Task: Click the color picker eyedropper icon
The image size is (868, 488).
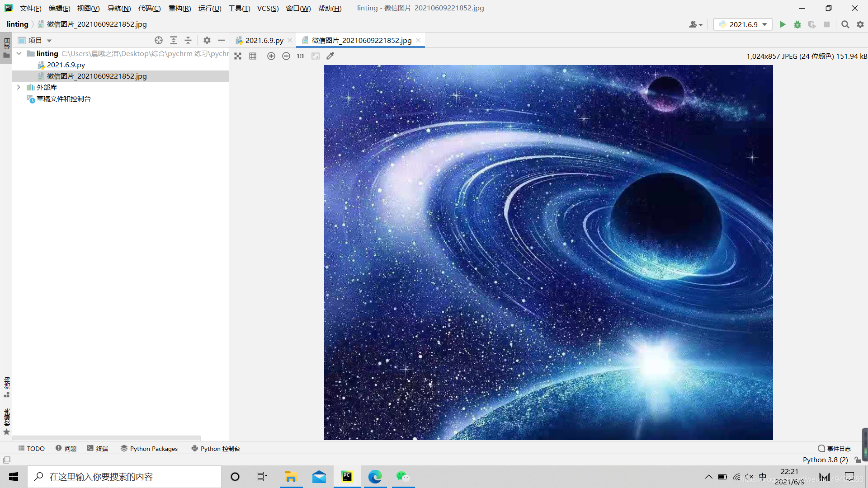Action: pos(330,56)
